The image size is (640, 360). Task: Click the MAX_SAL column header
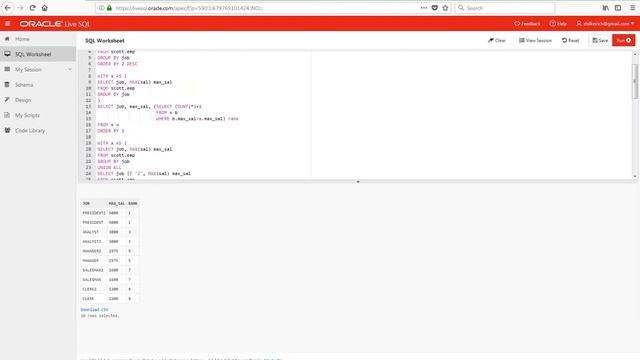click(x=116, y=203)
